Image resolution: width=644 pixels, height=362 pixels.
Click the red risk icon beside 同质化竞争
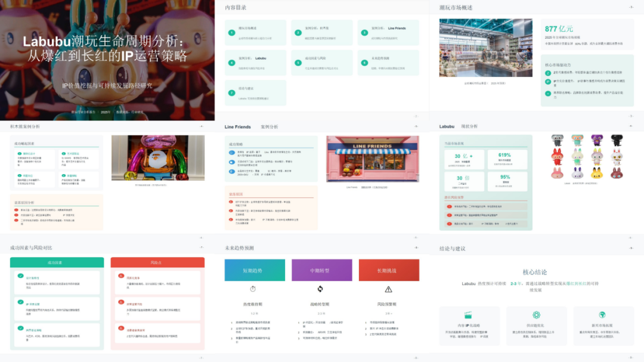tap(121, 276)
